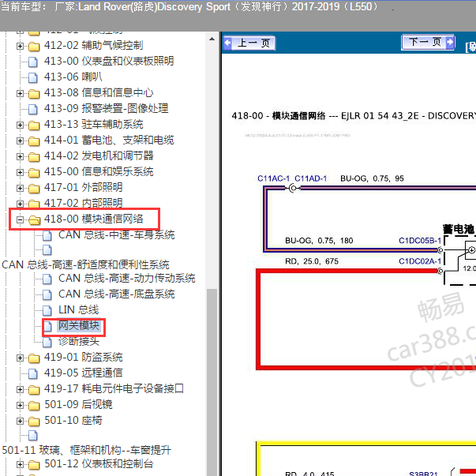Click connector label C11AC-1 in diagram
Viewport: 476px width, 476px height.
pos(273,178)
